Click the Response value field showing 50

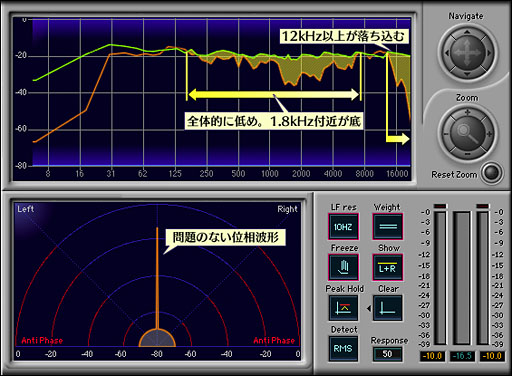[387, 354]
